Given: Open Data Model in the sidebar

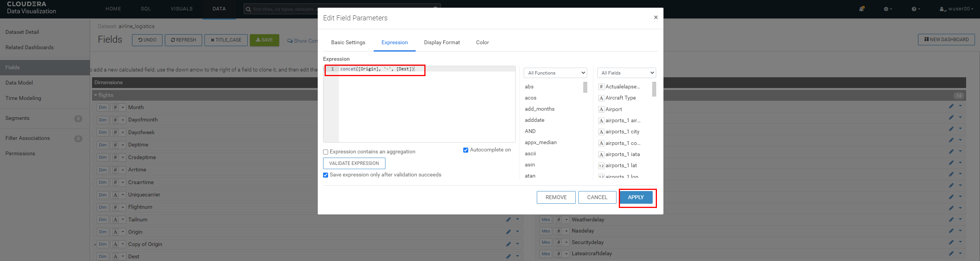Looking at the screenshot, I should (x=19, y=83).
